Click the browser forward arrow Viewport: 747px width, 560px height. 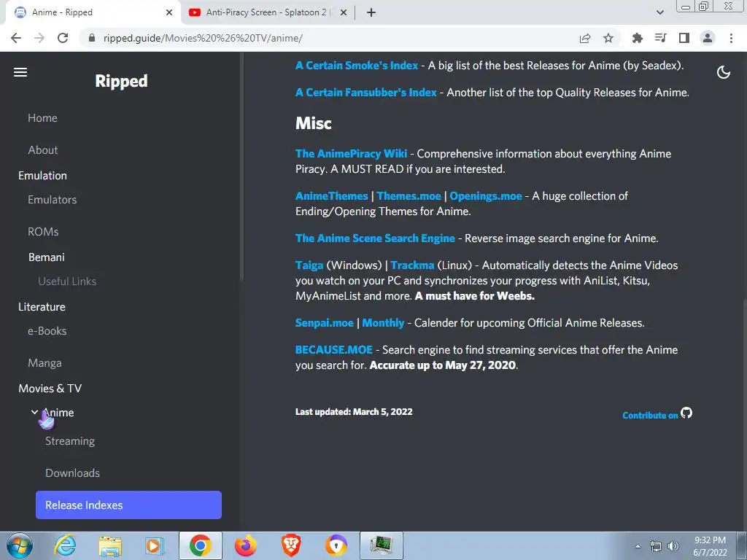[39, 38]
